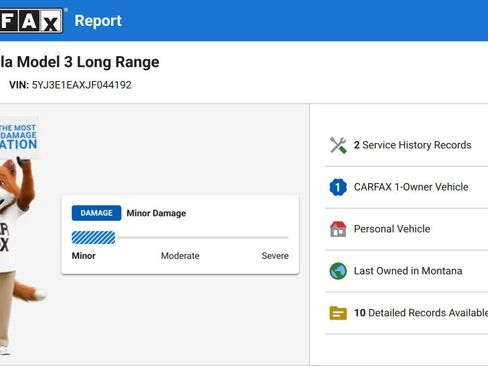Click the Model 3 Long Range title
This screenshot has width=488, height=366.
pos(80,62)
